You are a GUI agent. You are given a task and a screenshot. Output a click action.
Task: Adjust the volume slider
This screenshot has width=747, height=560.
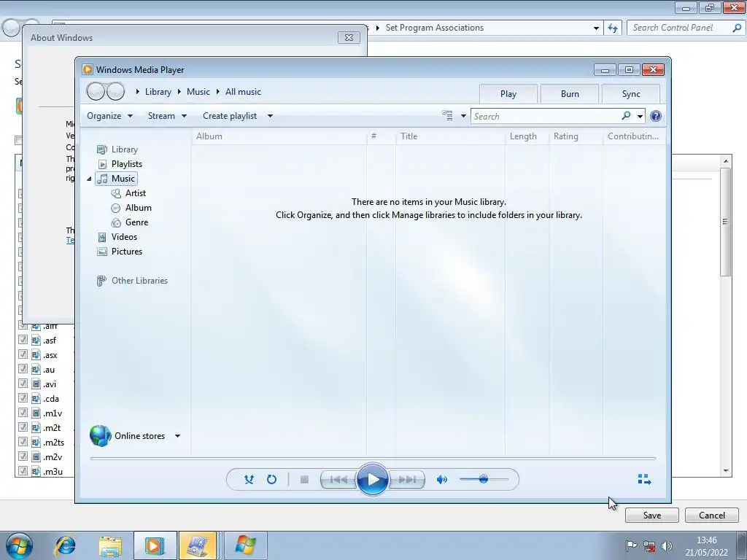[484, 479]
